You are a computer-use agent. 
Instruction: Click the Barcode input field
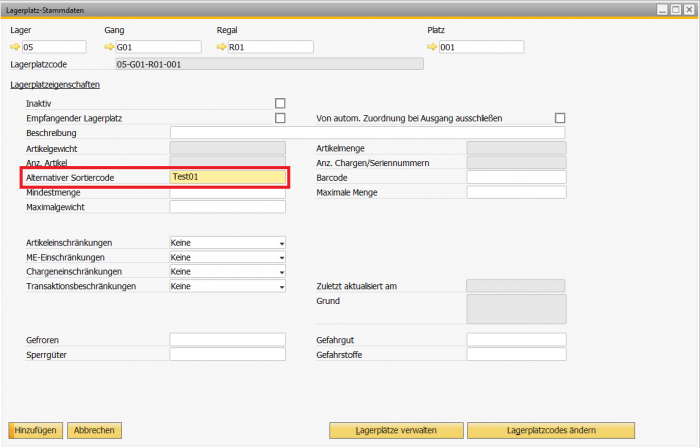[x=517, y=177]
